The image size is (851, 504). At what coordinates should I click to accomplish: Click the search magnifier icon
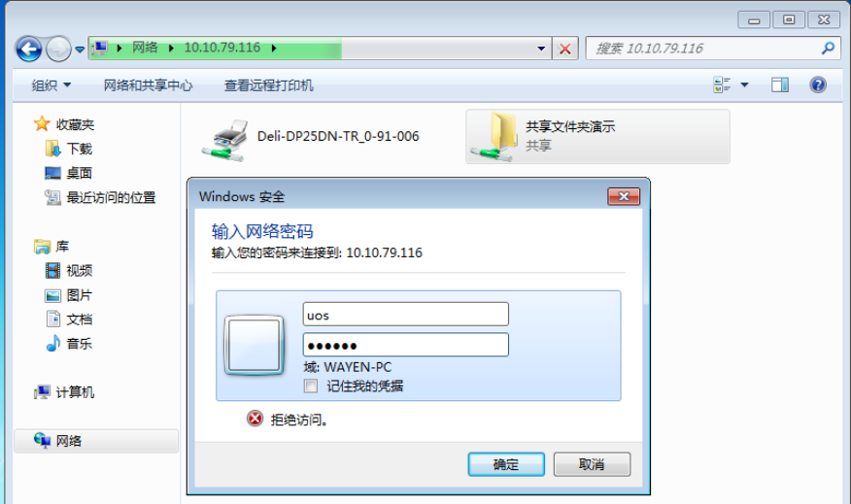pos(828,49)
